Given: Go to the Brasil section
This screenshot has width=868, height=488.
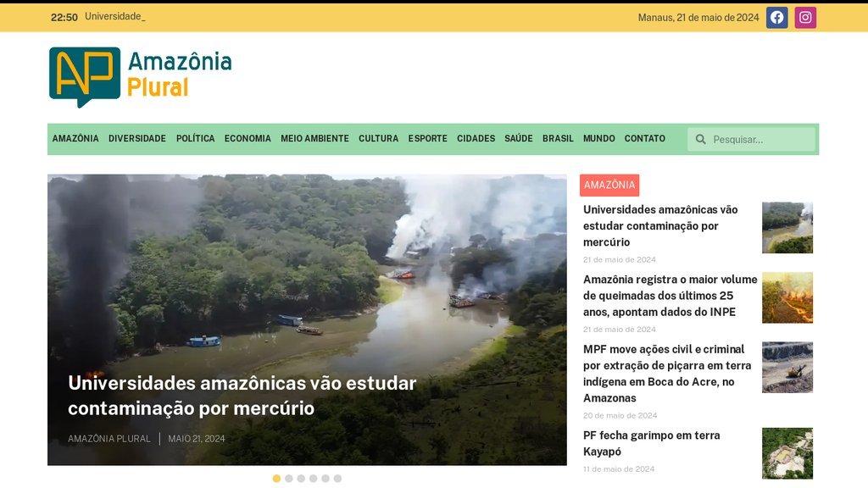Looking at the screenshot, I should tap(558, 138).
